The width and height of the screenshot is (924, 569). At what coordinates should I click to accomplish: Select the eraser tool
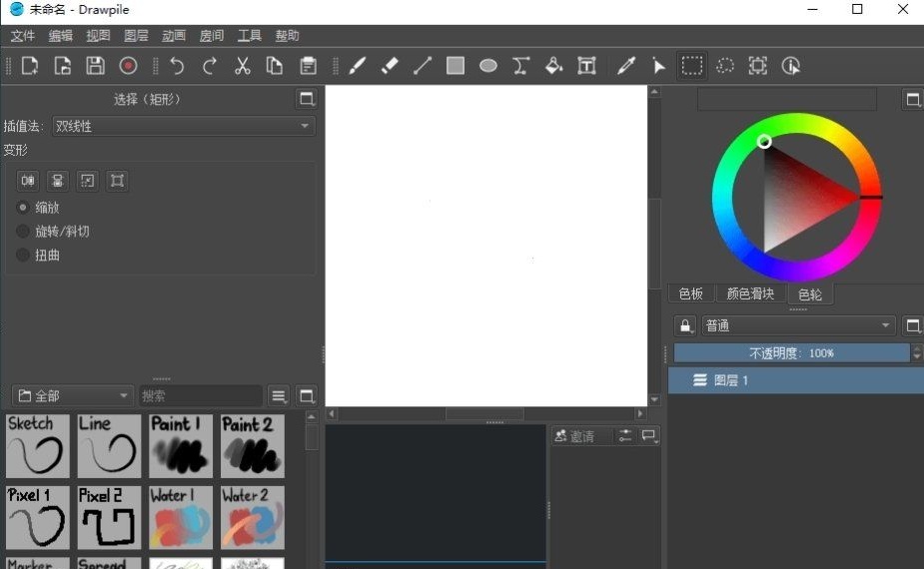390,65
